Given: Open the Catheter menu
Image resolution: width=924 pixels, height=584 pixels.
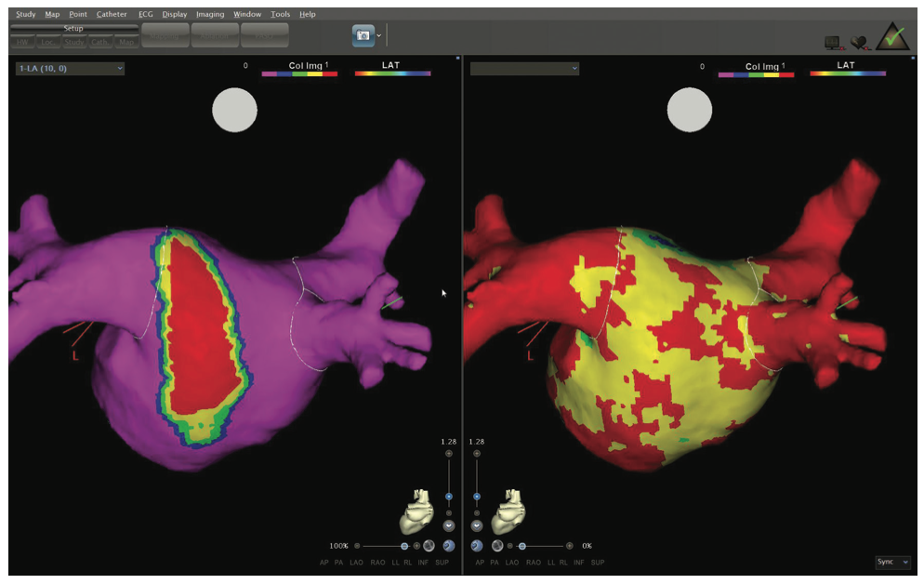Looking at the screenshot, I should tap(111, 14).
